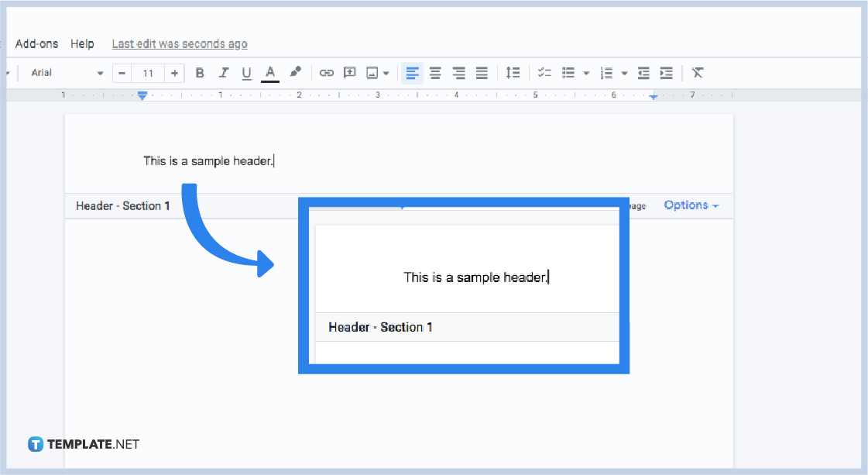Enable the checklist formatting

[x=544, y=72]
